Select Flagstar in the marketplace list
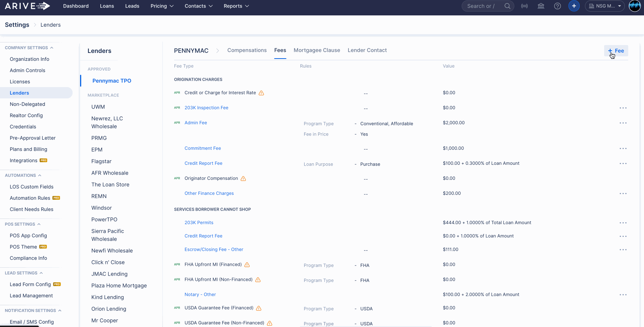The width and height of the screenshot is (644, 327). 102,161
